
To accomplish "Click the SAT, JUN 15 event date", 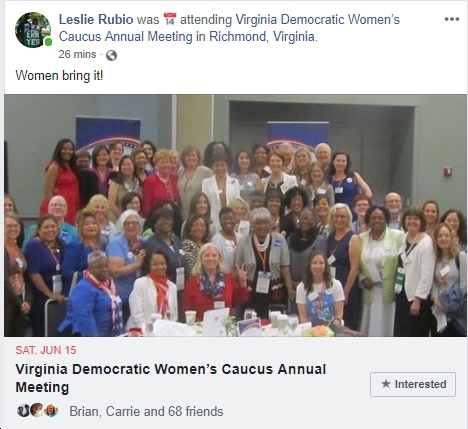I will tap(46, 350).
